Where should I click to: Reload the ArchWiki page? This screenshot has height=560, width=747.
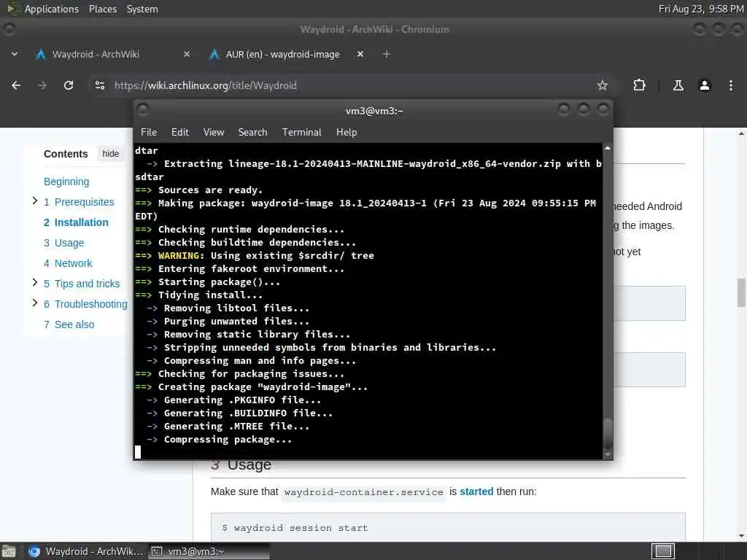(69, 85)
